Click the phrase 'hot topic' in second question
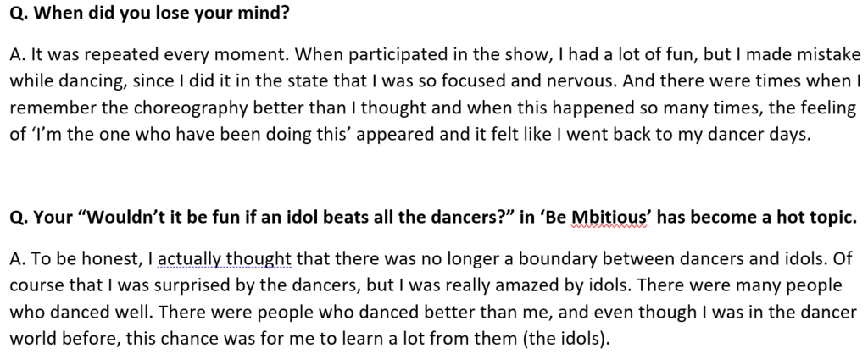The height and width of the screenshot is (354, 868). point(818,218)
